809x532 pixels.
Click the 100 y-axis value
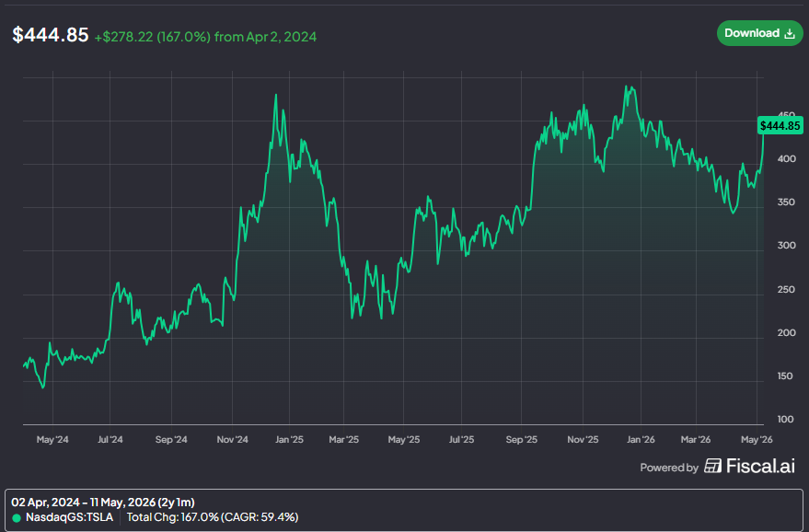786,419
